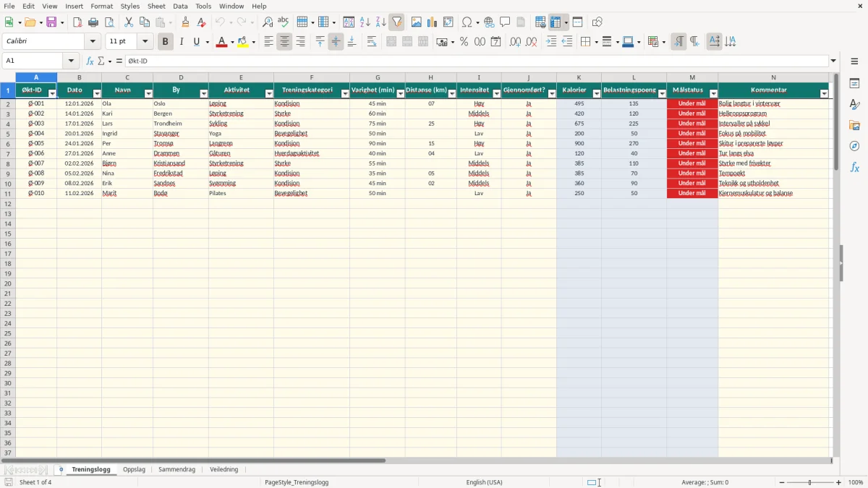This screenshot has width=868, height=488.
Task: Expand the Name Box dropdown
Action: (71, 61)
